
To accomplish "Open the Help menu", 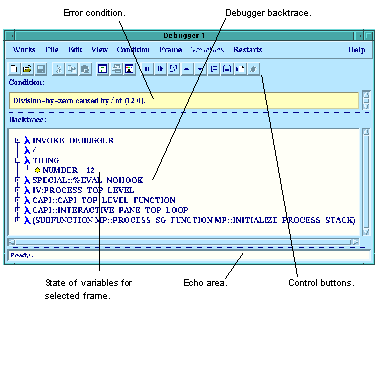I will (x=356, y=50).
